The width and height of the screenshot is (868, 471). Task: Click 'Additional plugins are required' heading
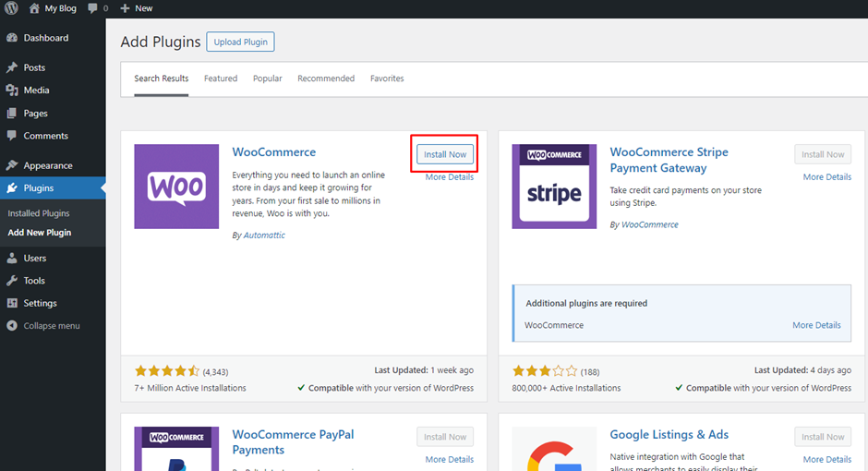click(x=586, y=303)
